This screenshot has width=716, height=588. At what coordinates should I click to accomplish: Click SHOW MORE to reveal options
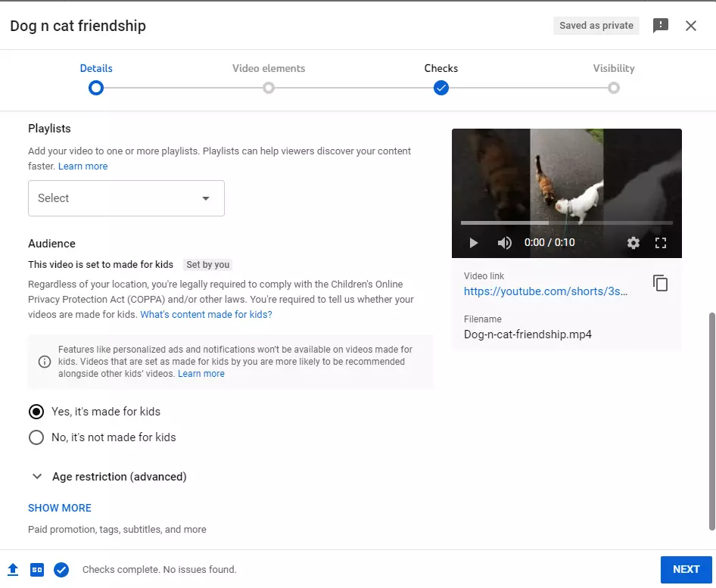(x=60, y=508)
